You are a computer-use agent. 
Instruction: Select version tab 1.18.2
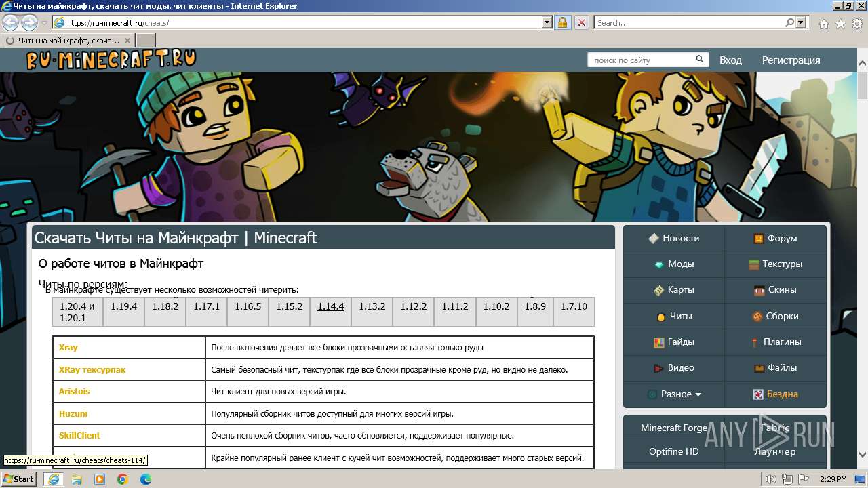tap(165, 312)
